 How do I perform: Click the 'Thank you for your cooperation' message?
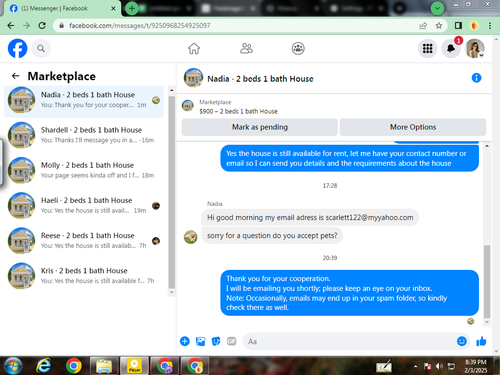point(350,293)
